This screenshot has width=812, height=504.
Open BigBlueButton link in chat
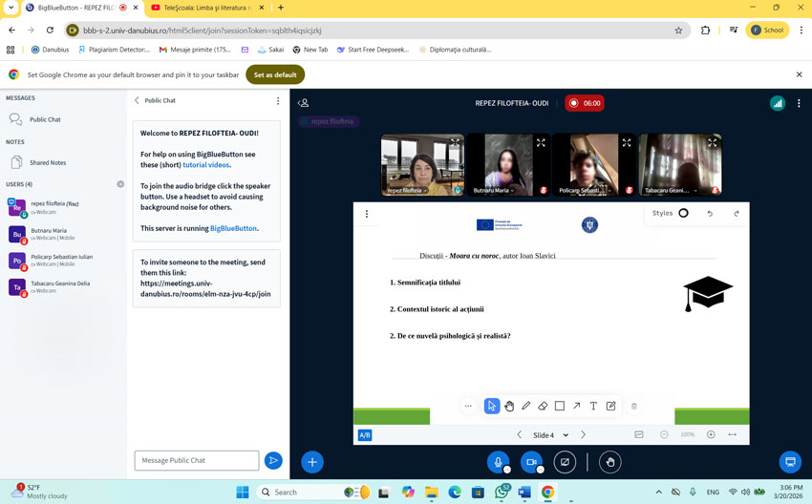[233, 228]
